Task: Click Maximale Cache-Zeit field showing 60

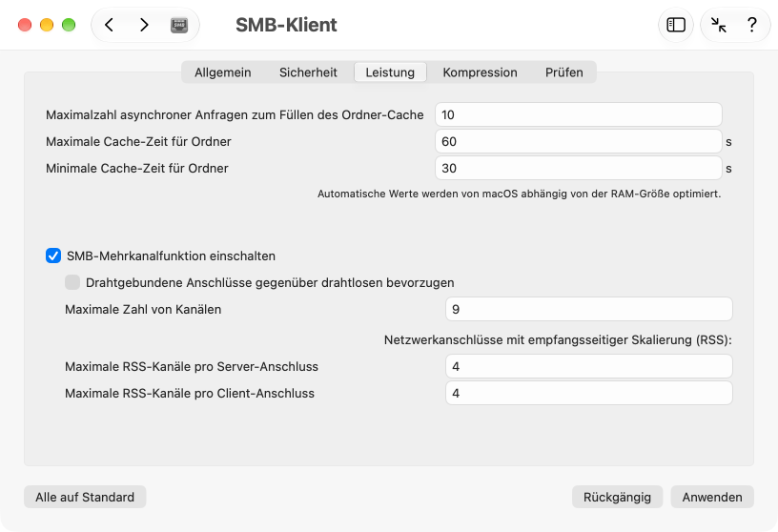Action: (x=578, y=141)
